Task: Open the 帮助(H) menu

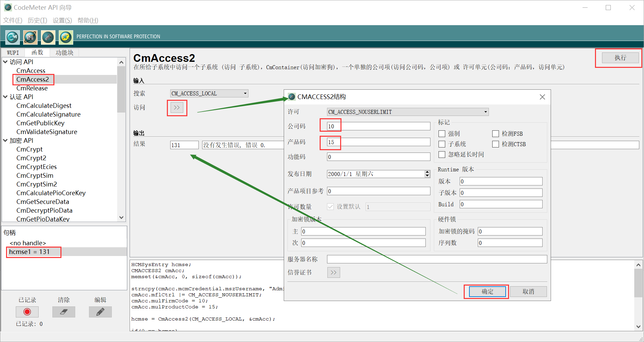Action: (88, 20)
